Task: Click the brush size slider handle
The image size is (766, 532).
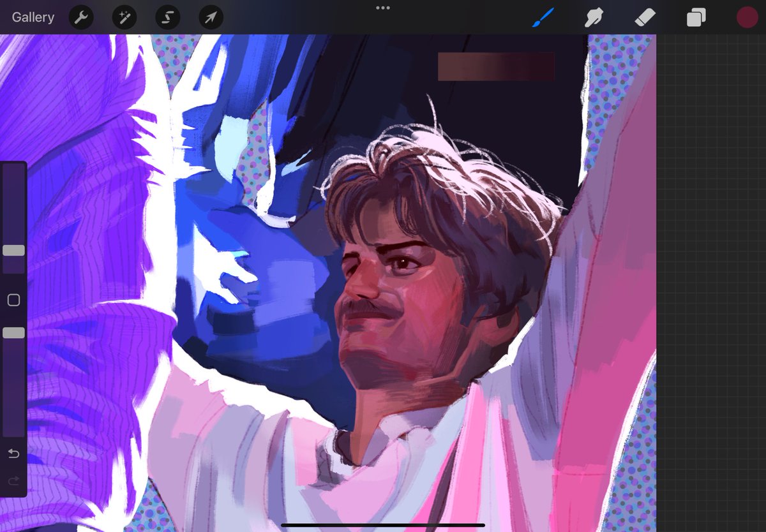Action: pyautogui.click(x=13, y=251)
